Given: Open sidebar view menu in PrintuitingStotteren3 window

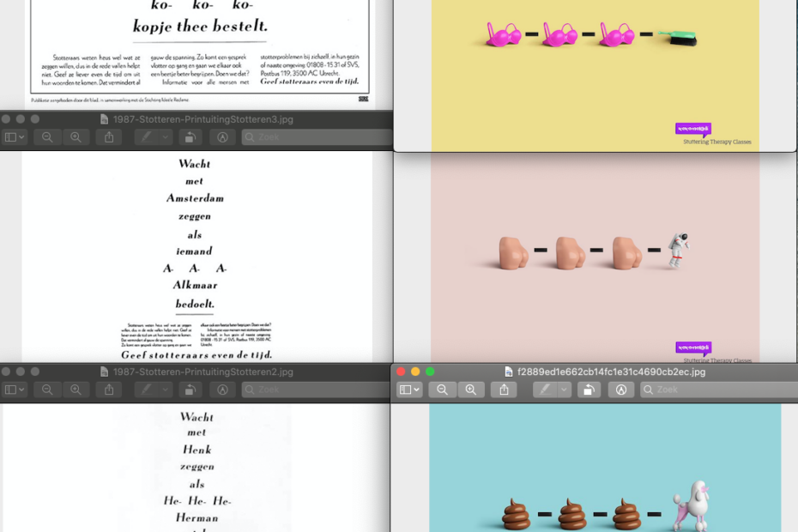Looking at the screenshot, I should tap(15, 137).
